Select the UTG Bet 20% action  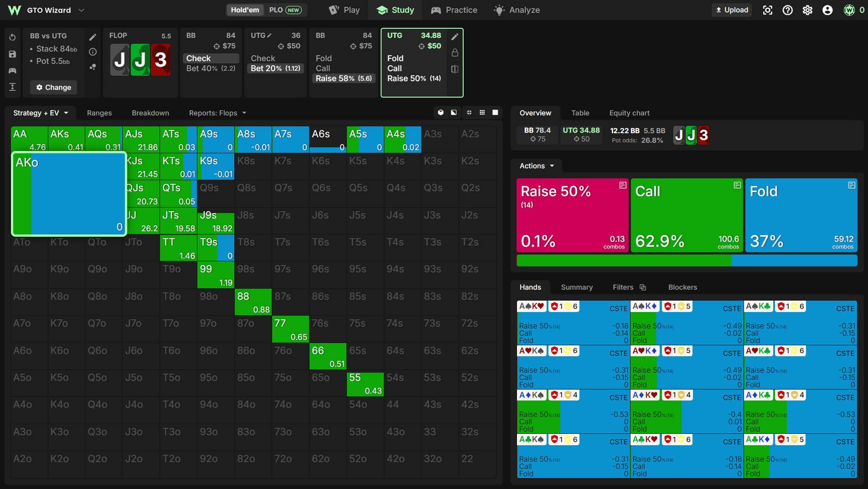tap(275, 68)
